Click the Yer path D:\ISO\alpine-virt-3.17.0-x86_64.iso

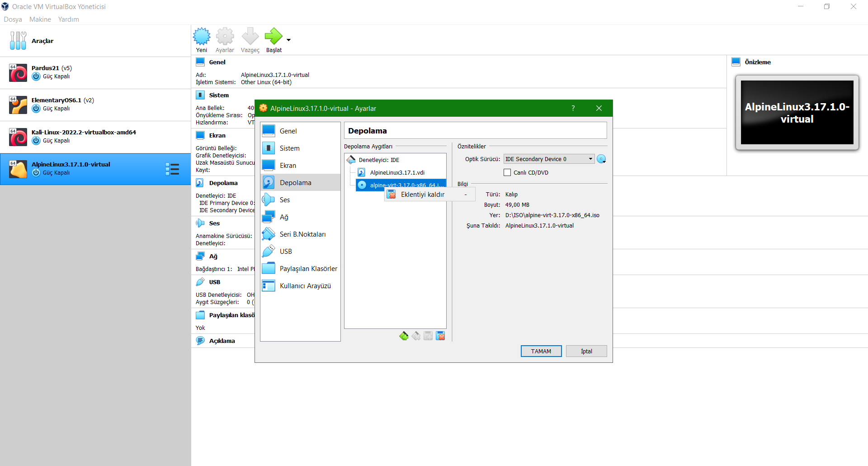coord(552,215)
